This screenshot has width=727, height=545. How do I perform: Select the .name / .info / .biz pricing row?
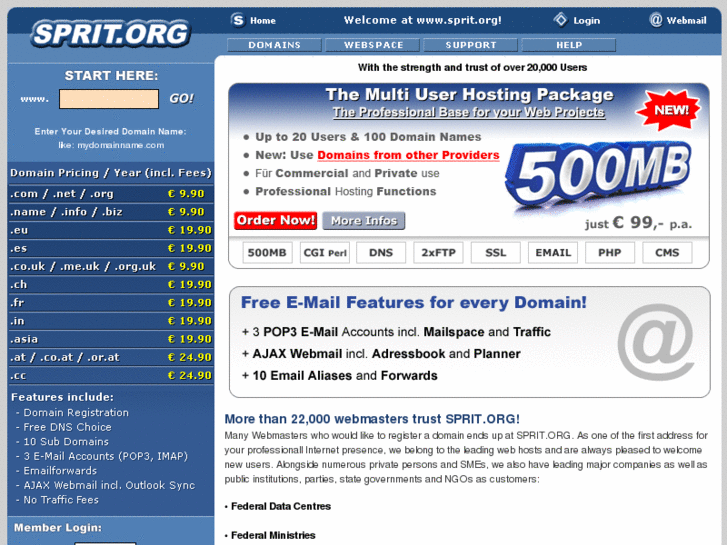(x=111, y=212)
